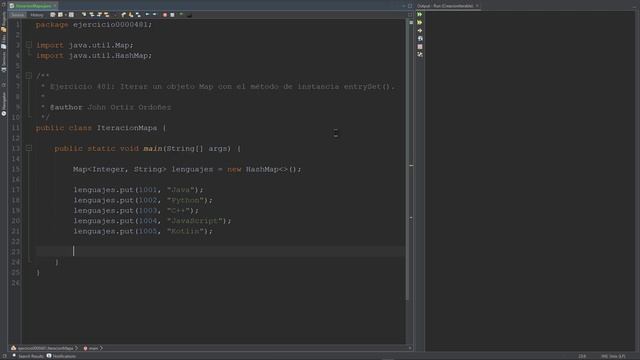This screenshot has width=640, height=360.
Task: Click the class name IteracionMapa
Action: [x=127, y=128]
